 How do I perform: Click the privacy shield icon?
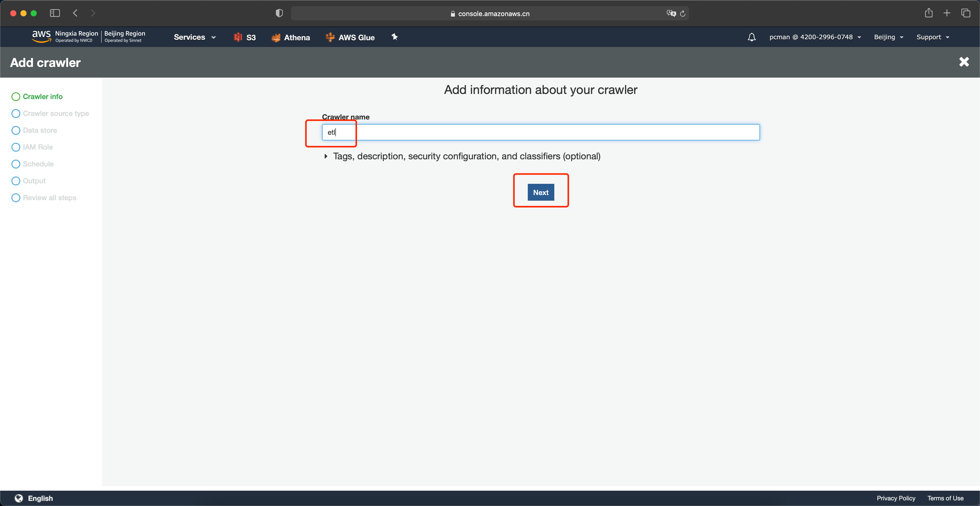click(279, 13)
